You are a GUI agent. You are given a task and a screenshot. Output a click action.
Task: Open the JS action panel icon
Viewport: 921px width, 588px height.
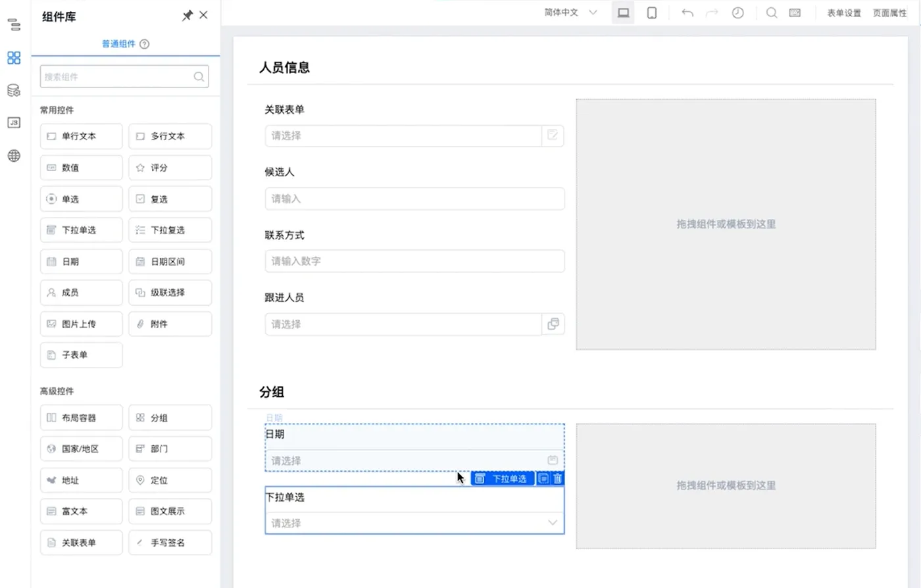pyautogui.click(x=14, y=123)
